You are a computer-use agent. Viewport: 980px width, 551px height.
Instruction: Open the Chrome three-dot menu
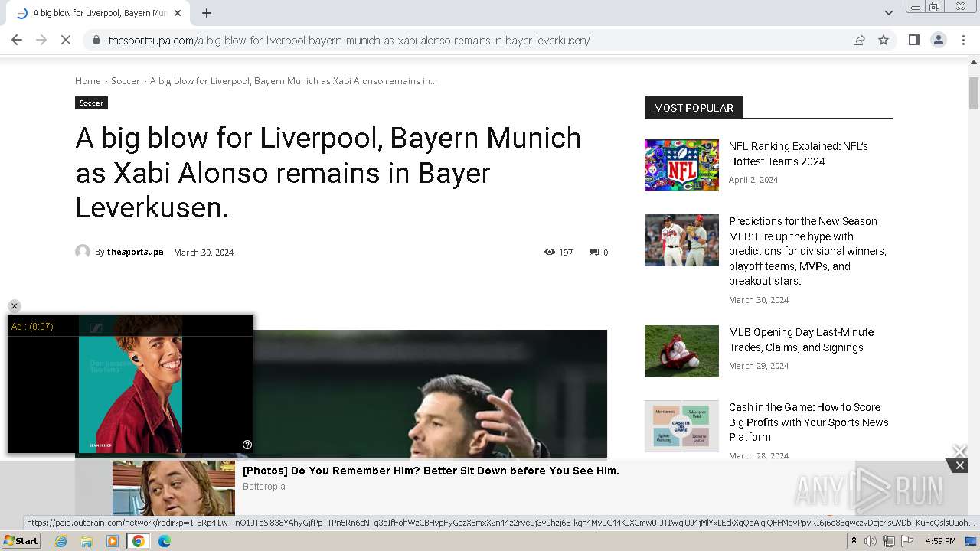(963, 40)
